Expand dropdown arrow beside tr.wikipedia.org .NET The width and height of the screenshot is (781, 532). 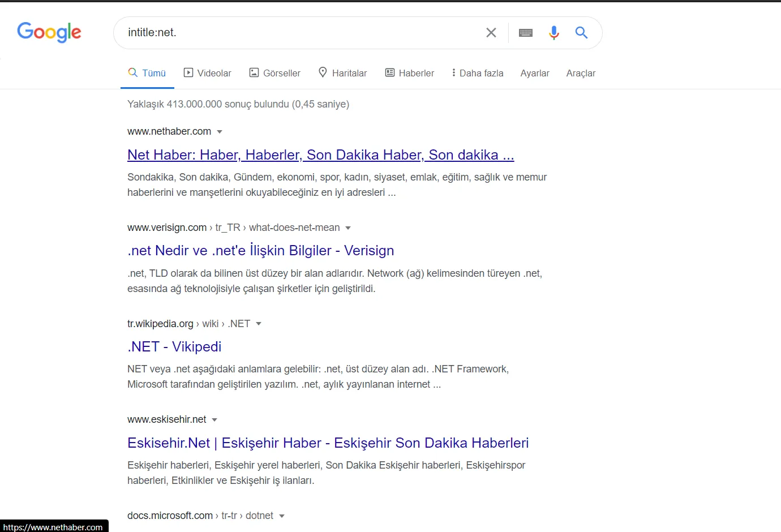click(259, 324)
